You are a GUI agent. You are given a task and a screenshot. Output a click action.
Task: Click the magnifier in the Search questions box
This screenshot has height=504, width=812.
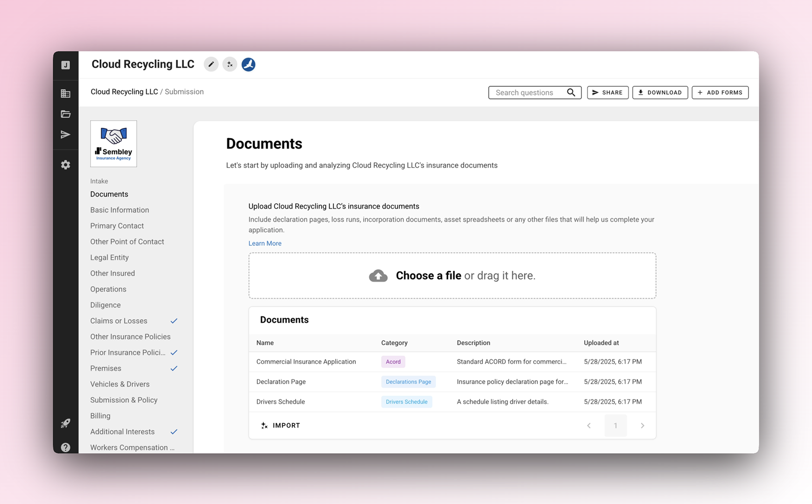point(571,92)
